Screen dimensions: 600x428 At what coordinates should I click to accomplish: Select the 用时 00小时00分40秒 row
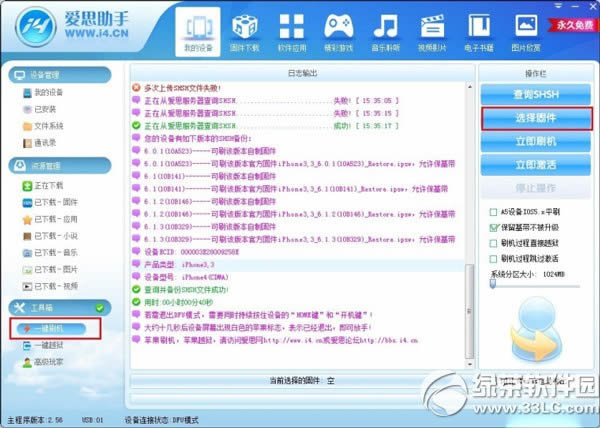(298, 302)
